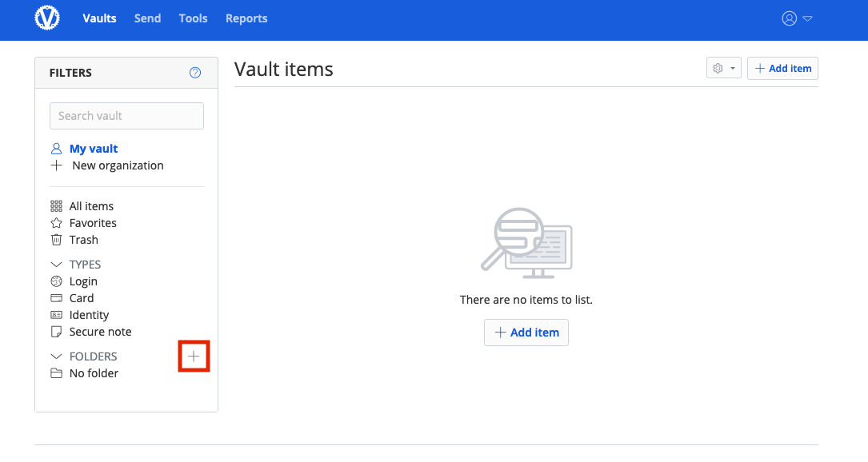Filter by Identity type
The height and width of the screenshot is (462, 868).
tap(89, 315)
